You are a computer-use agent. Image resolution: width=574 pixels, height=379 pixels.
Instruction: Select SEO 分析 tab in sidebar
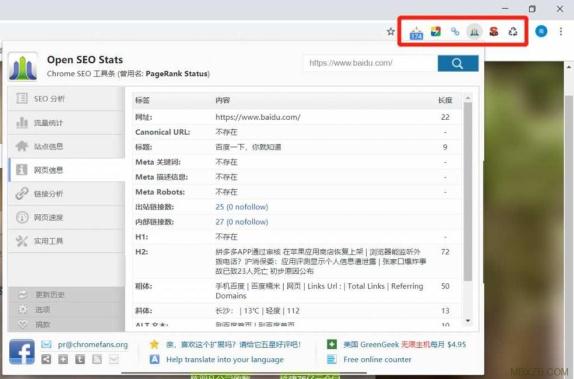tap(66, 99)
